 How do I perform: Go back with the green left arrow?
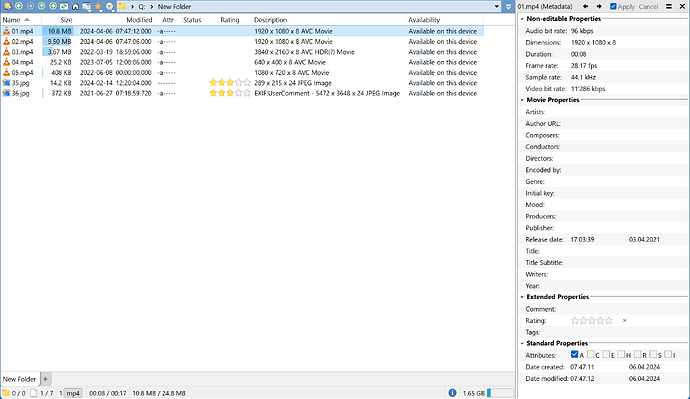tap(19, 7)
